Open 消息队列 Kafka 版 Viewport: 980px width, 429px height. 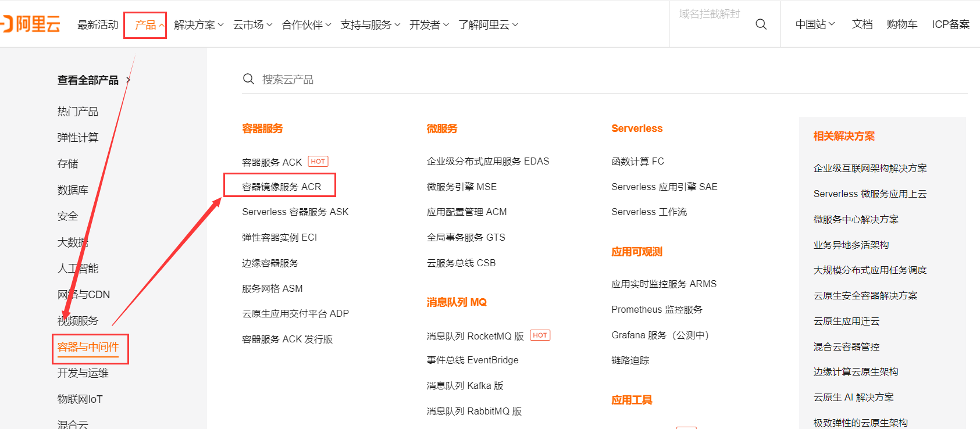pos(465,386)
